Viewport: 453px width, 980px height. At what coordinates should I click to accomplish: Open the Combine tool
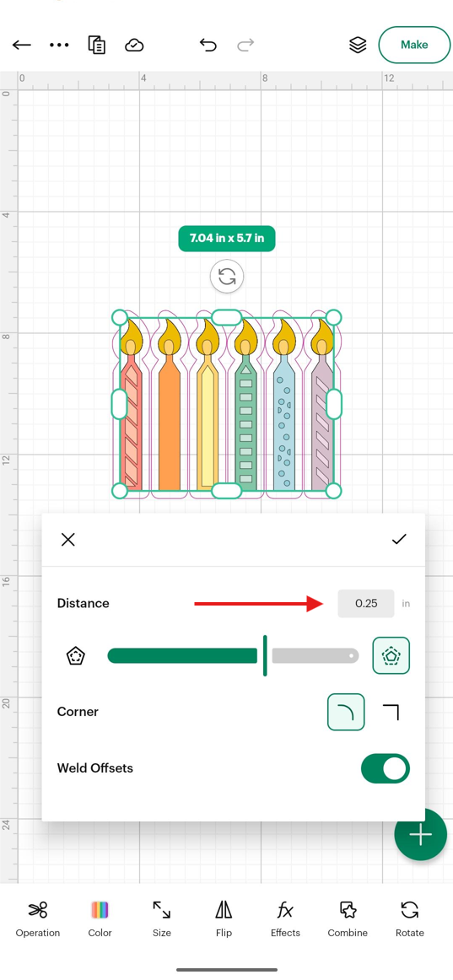(348, 918)
